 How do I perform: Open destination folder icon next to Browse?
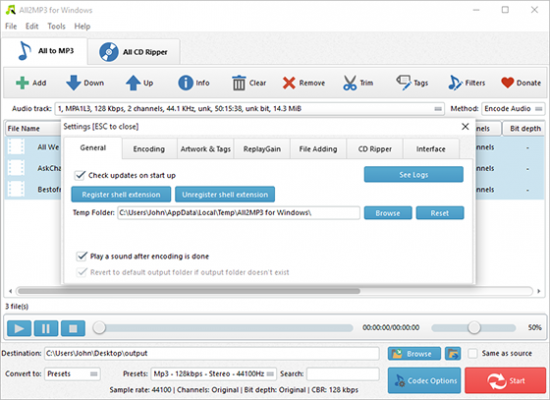coord(452,354)
